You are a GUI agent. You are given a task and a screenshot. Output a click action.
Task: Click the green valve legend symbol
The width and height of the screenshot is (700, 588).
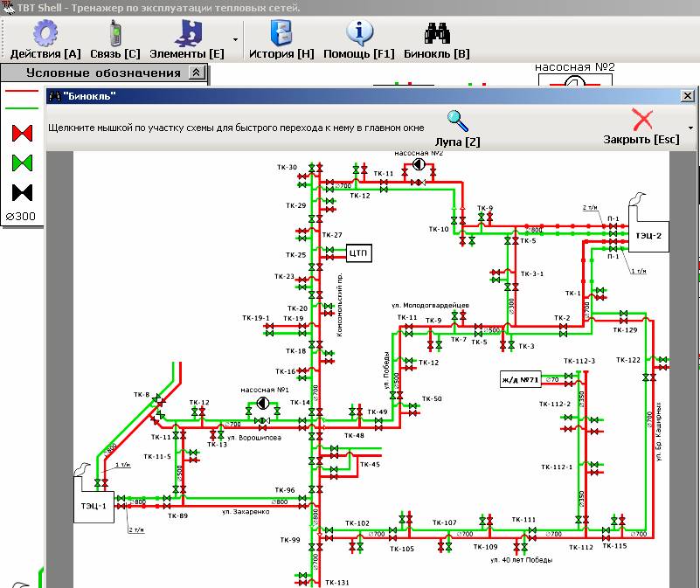point(23,163)
